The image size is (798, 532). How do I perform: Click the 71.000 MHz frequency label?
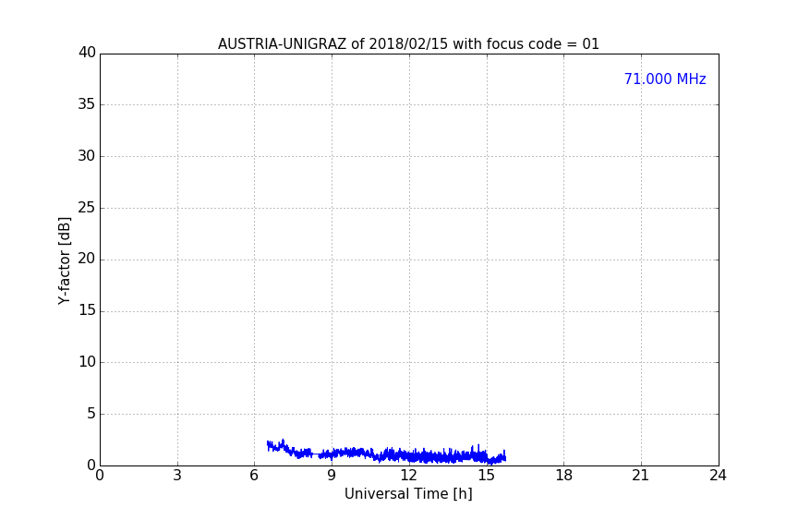click(665, 79)
